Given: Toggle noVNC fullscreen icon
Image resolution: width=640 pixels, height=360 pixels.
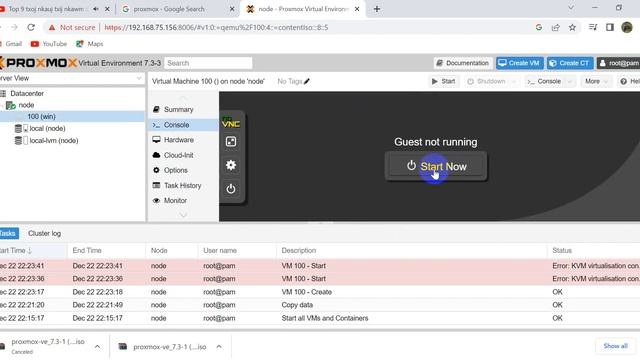Looking at the screenshot, I should tap(231, 142).
